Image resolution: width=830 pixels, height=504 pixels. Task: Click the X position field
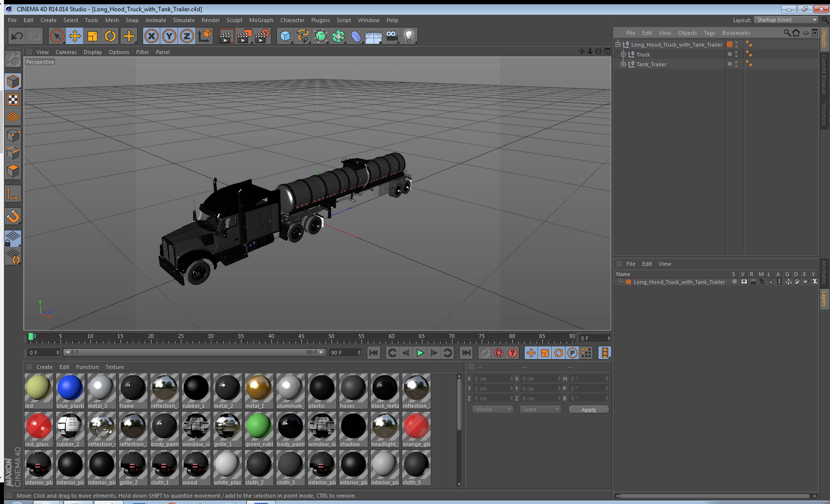(493, 379)
